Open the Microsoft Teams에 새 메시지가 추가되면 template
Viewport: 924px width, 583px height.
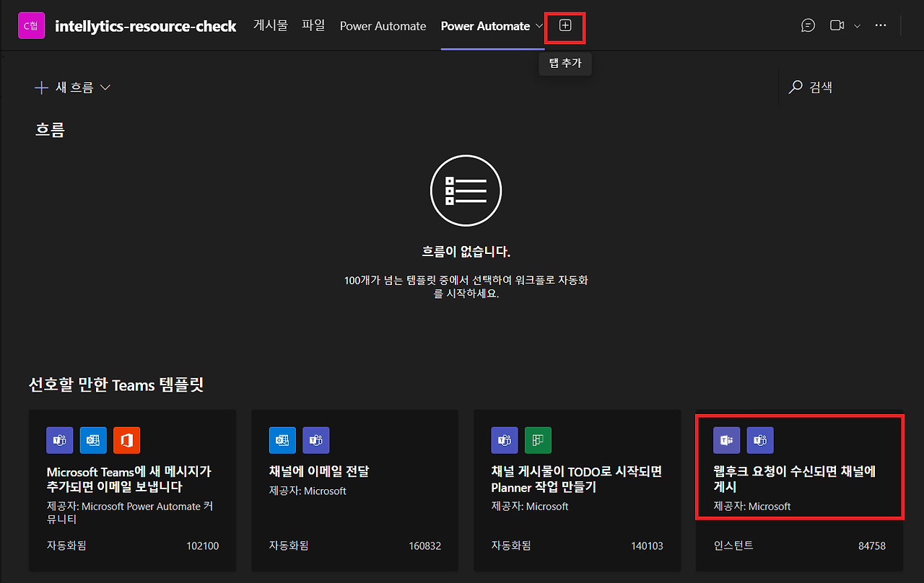(133, 491)
